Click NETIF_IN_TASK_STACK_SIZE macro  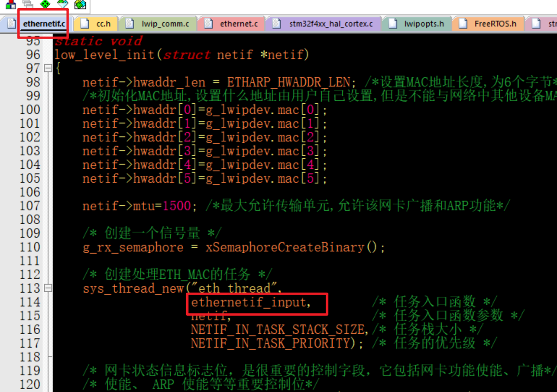pos(277,329)
